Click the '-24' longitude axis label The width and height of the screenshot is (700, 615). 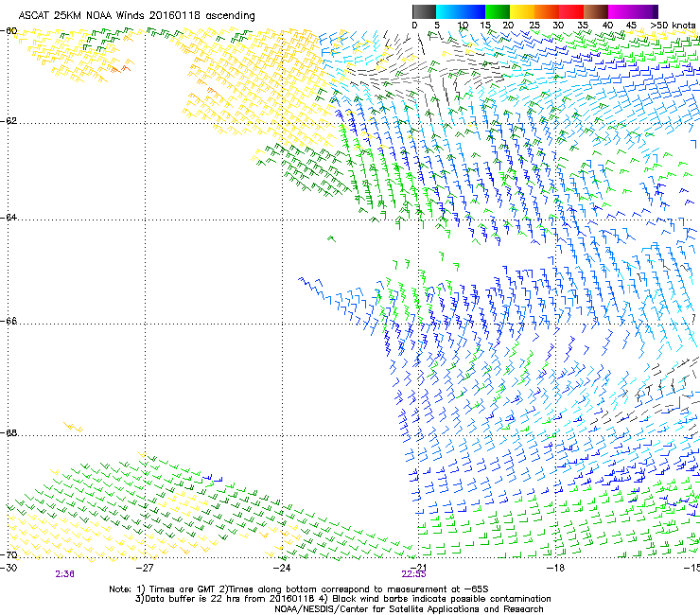282,568
